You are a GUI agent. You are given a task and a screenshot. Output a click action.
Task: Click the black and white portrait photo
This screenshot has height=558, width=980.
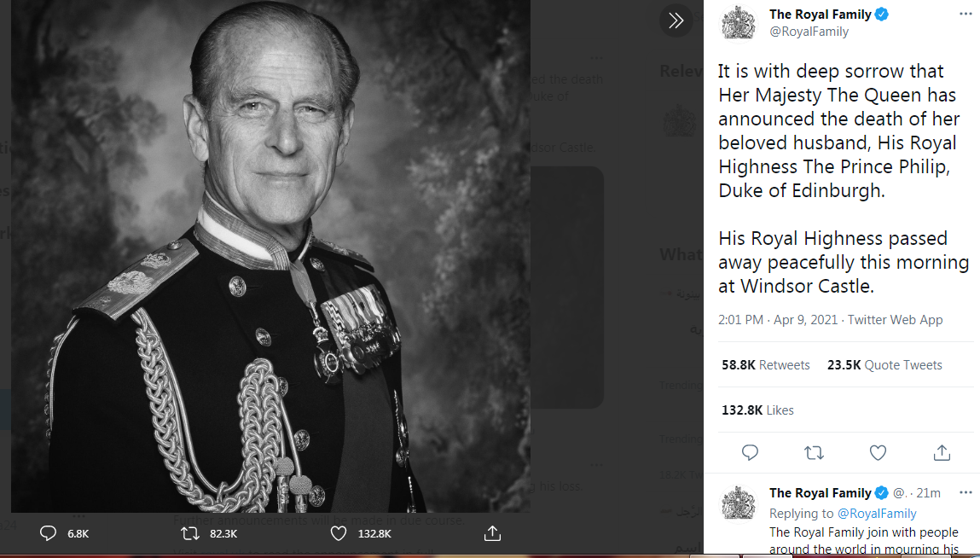pyautogui.click(x=270, y=256)
